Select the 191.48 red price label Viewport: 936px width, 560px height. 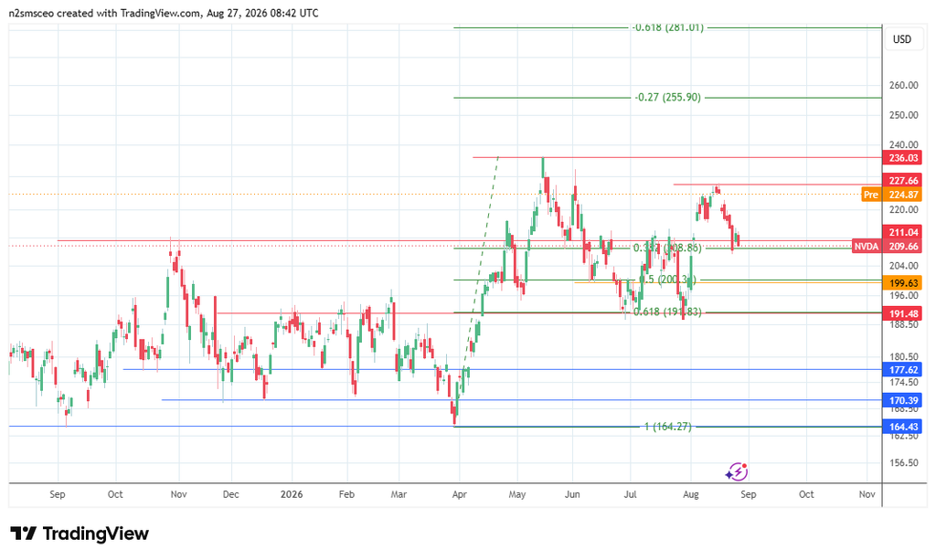click(902, 313)
